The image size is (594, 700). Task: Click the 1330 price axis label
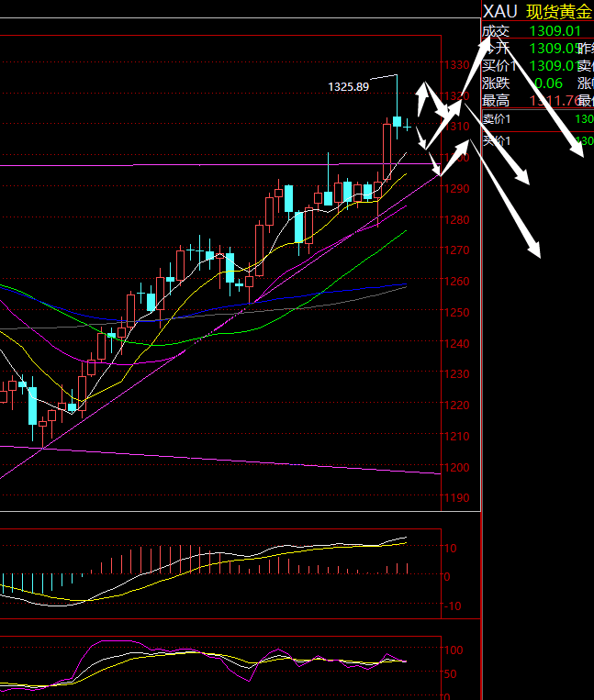tap(456, 65)
